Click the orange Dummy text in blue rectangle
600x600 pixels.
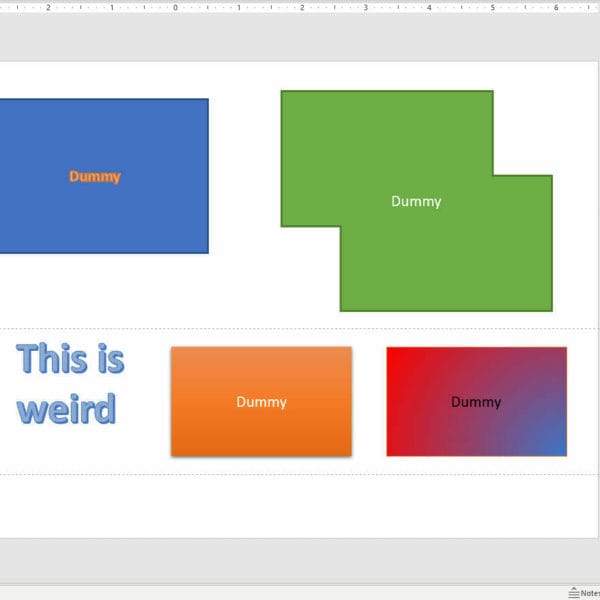pos(95,176)
